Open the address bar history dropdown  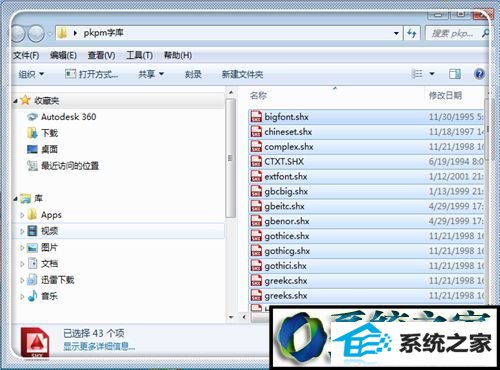click(x=396, y=33)
